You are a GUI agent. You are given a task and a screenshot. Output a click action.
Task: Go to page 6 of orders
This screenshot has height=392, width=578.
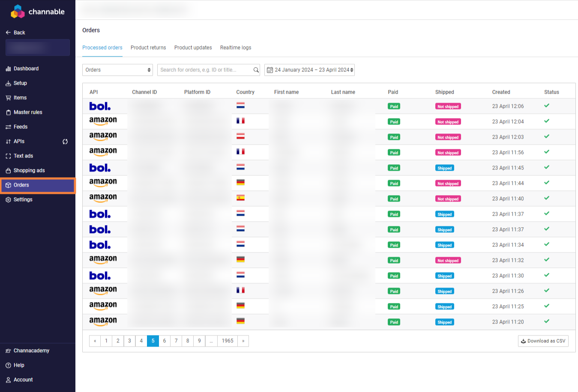[x=165, y=341]
